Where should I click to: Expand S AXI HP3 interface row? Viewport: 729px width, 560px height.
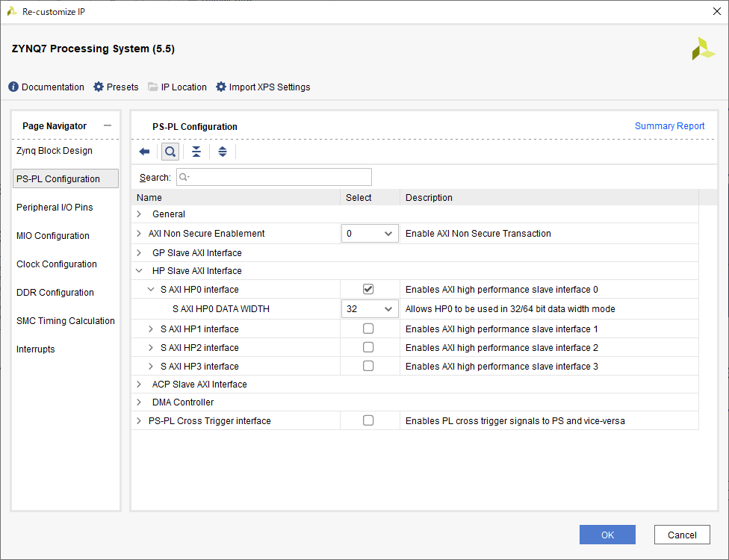(x=151, y=366)
